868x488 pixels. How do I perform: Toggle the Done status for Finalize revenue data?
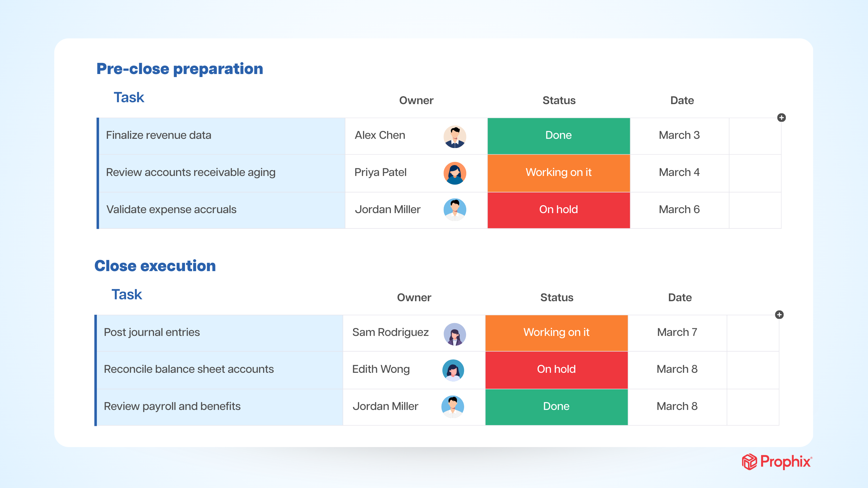(558, 136)
